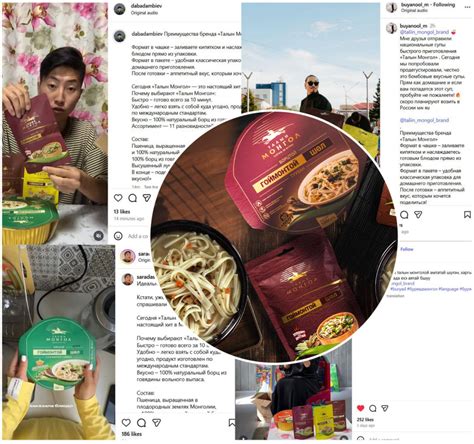Open comment icon above 186 likes
474x444 pixels.
(141, 423)
